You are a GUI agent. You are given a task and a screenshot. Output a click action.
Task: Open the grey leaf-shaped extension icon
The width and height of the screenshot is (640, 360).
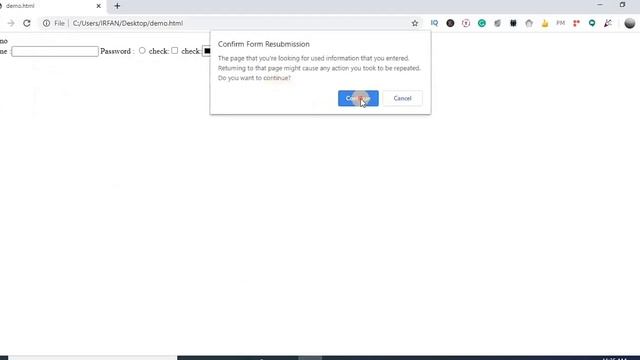[x=498, y=23]
